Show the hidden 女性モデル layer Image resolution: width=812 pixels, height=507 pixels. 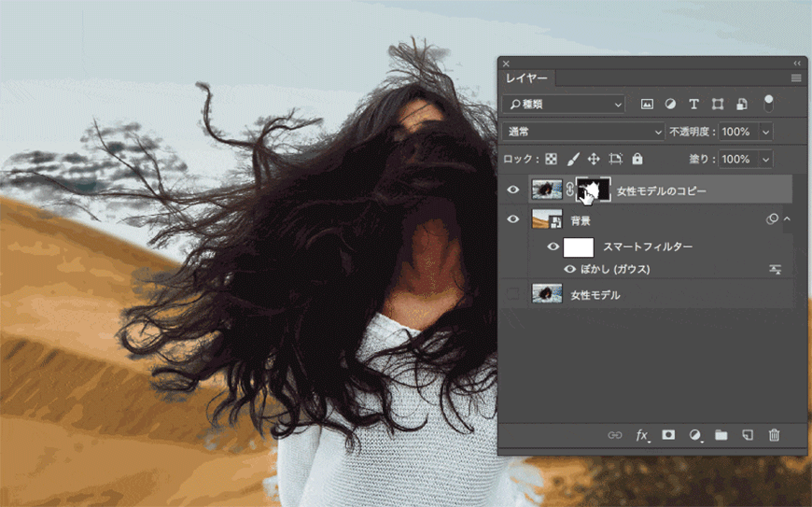point(512,294)
